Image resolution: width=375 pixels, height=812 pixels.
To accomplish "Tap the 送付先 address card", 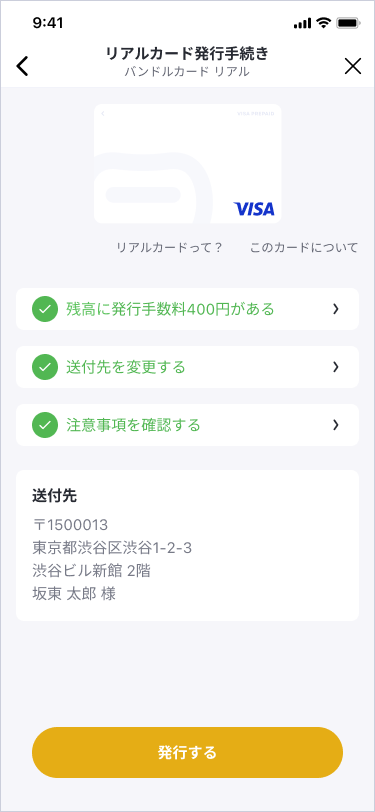I will (x=188, y=545).
